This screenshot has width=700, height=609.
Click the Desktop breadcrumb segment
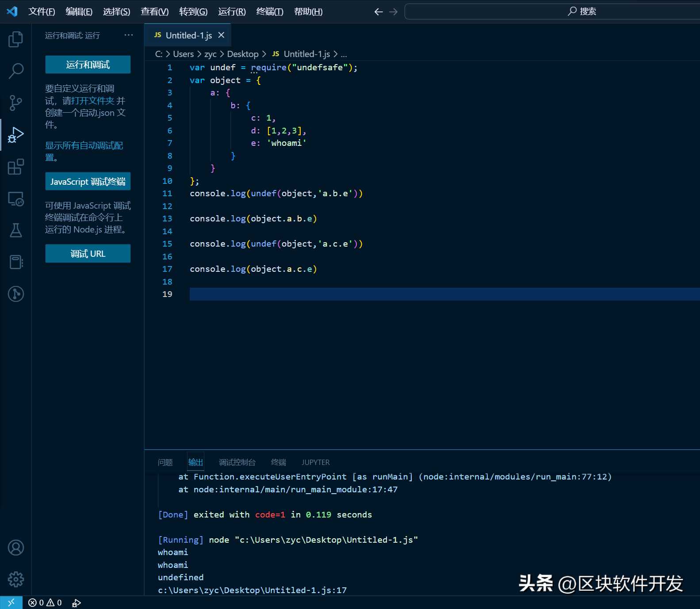[x=243, y=54]
